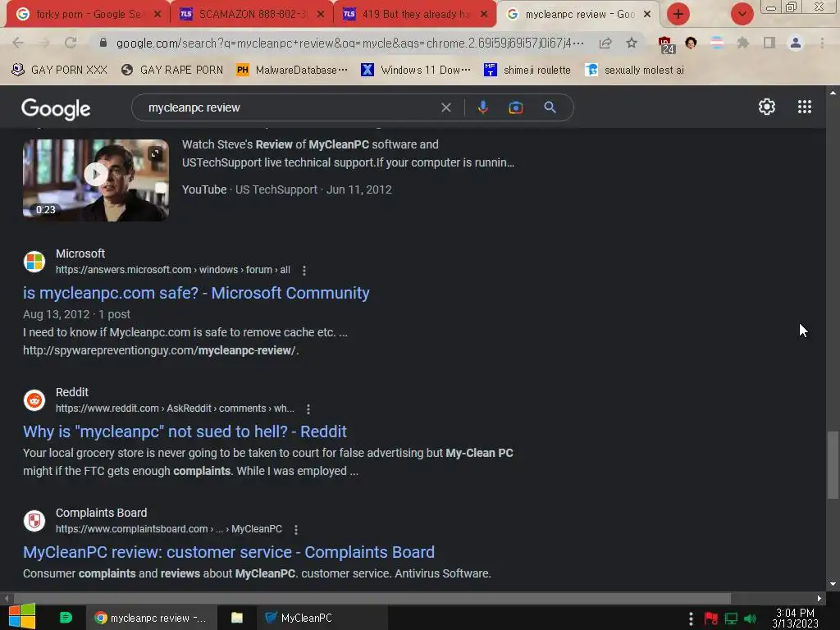Screen dimensions: 840x630
Task: Share this page from address bar
Action: point(605,43)
